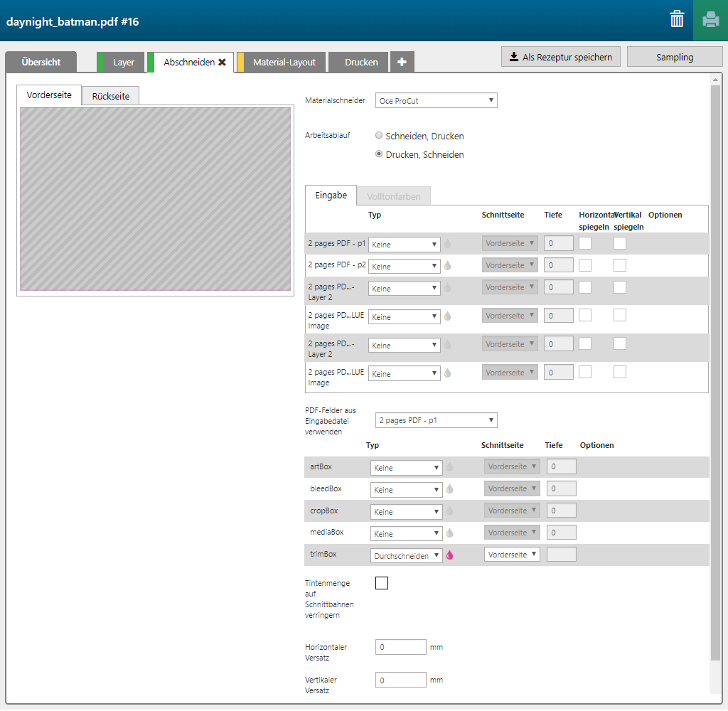
Task: Select Drucken, Schneiden workflow
Action: click(379, 154)
